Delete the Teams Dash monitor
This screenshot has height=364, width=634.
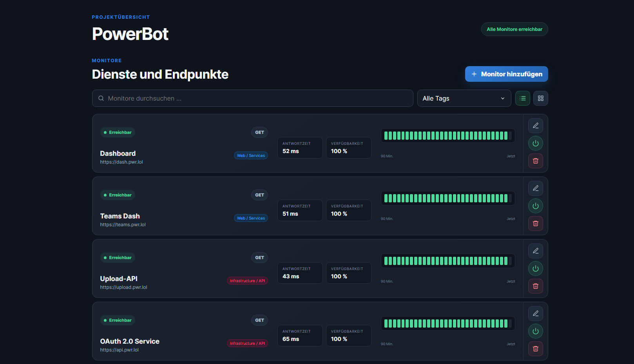tap(535, 223)
